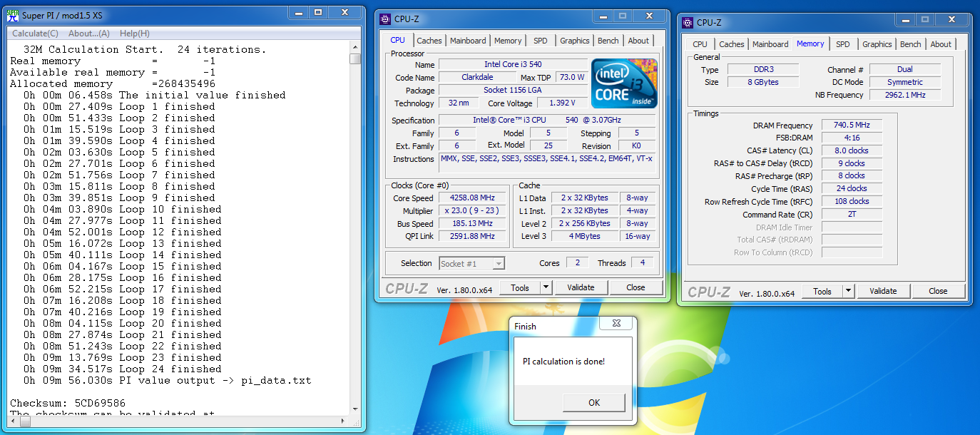The width and height of the screenshot is (980, 435).
Task: Open Bench tab in CPU window
Action: pos(608,41)
